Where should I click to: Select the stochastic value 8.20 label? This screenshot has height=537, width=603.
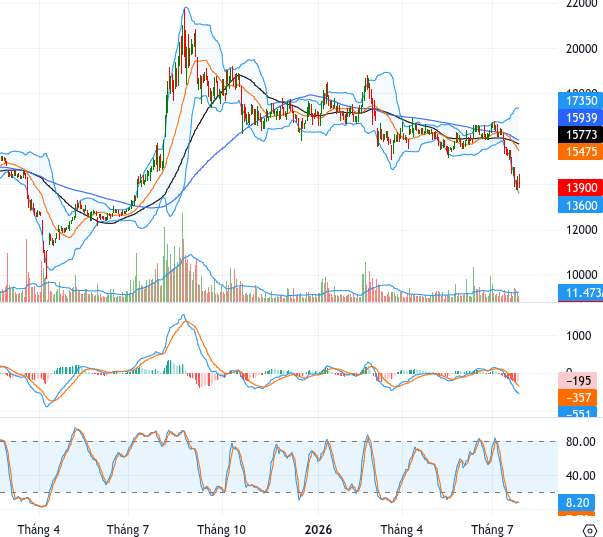577,502
